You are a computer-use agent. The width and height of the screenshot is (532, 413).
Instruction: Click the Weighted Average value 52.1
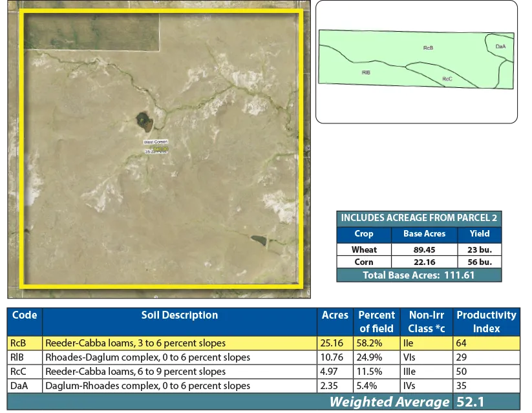[470, 402]
